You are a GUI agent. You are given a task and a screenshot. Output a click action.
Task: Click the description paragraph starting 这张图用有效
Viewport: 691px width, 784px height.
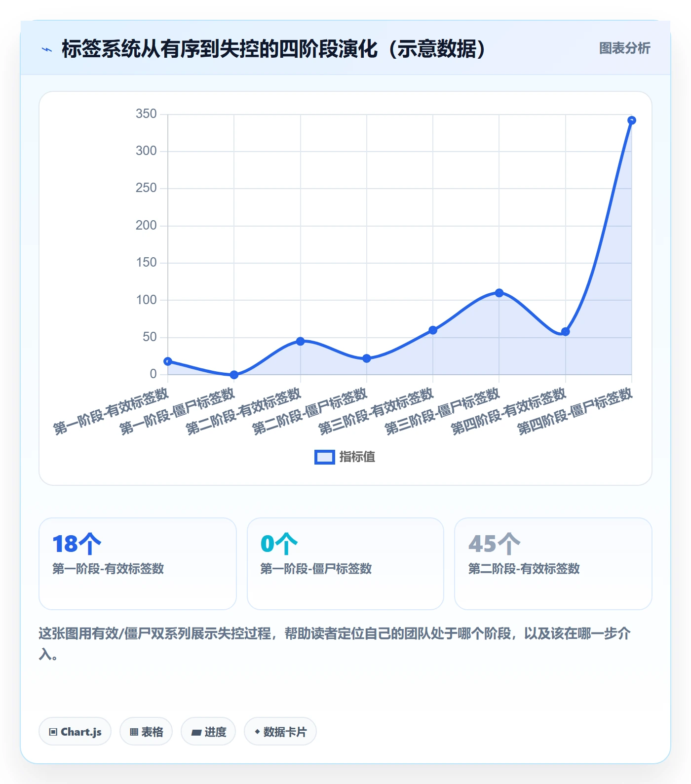point(335,644)
